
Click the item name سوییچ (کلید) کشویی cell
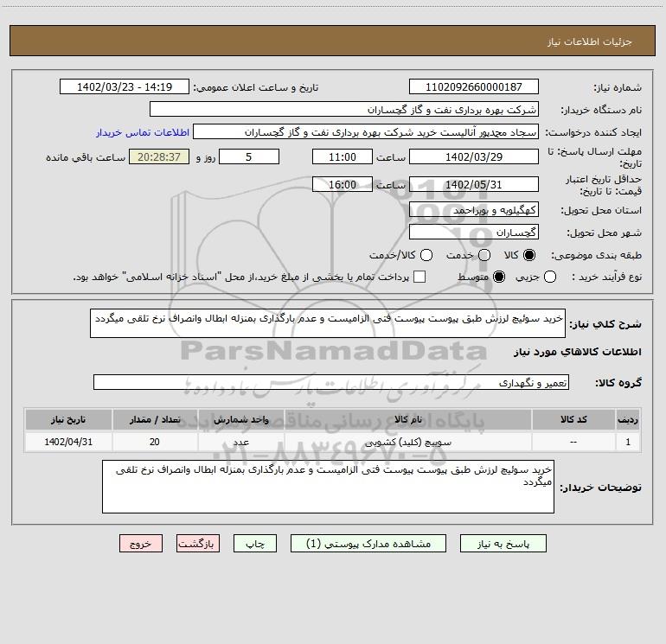click(408, 442)
